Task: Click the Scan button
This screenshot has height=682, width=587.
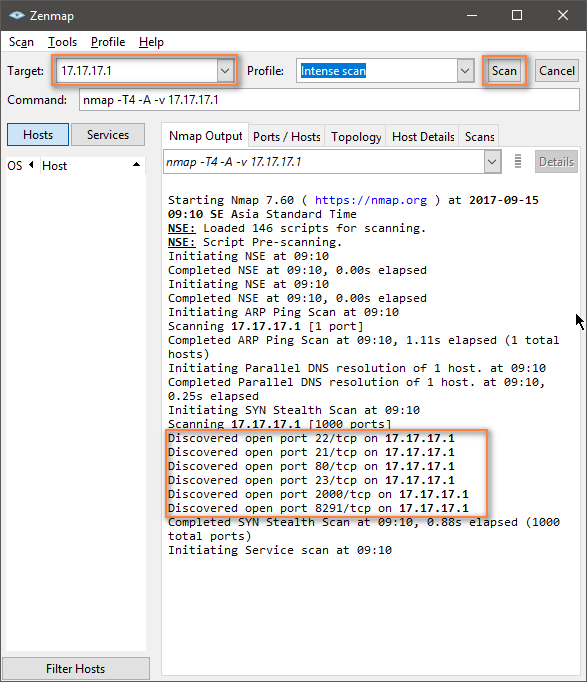Action: tap(504, 70)
